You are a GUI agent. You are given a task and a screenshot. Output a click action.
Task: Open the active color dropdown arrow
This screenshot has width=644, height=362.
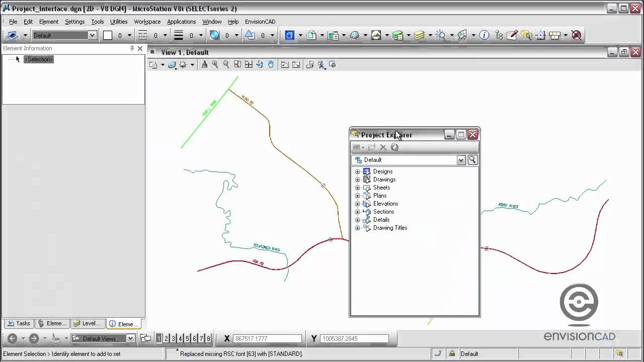(129, 35)
